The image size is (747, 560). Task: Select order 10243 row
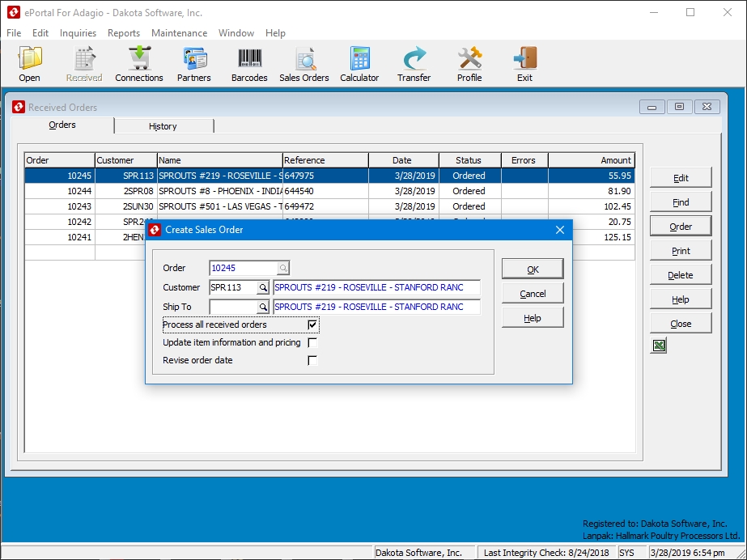329,206
